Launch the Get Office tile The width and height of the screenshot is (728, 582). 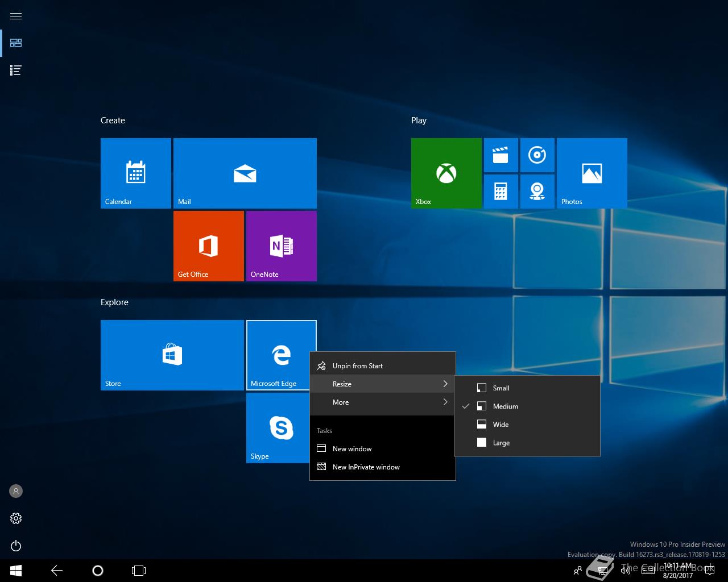[x=209, y=246]
